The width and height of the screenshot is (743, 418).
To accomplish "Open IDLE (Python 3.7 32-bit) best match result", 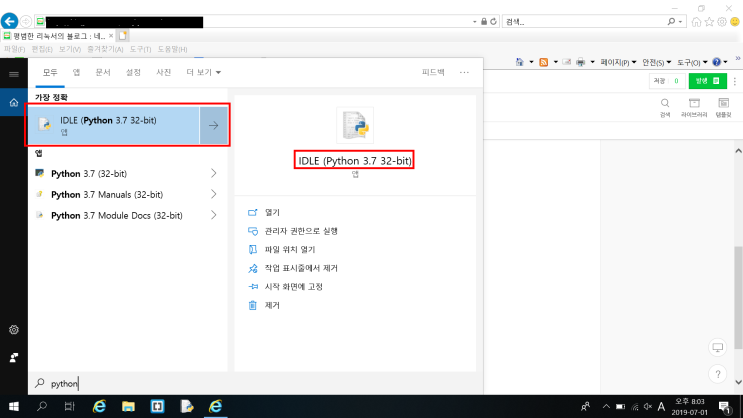I will point(114,125).
